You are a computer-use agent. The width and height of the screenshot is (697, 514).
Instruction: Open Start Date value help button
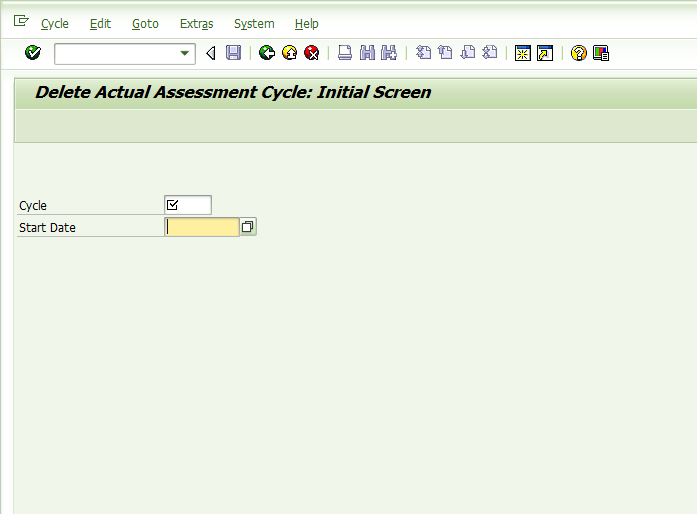pos(248,227)
